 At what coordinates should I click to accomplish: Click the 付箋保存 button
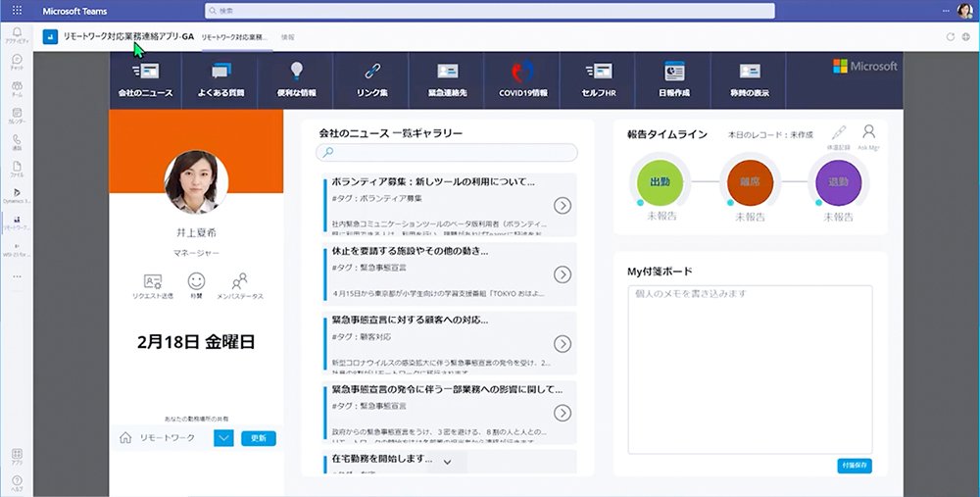[x=855, y=466]
